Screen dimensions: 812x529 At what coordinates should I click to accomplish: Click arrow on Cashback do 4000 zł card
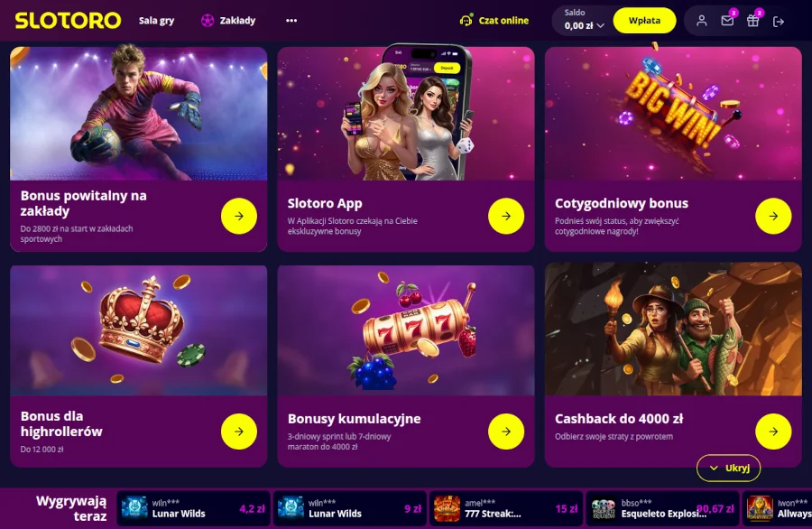coord(773,432)
